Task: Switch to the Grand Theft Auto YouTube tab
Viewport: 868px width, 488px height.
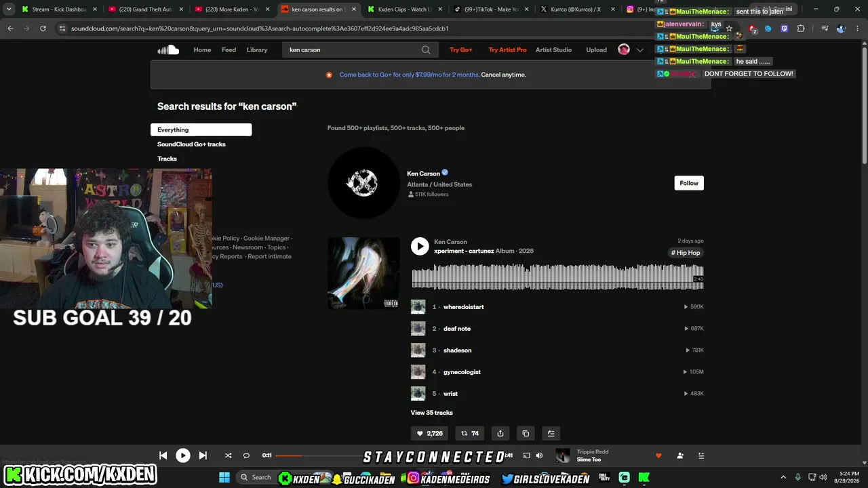Action: point(145,9)
